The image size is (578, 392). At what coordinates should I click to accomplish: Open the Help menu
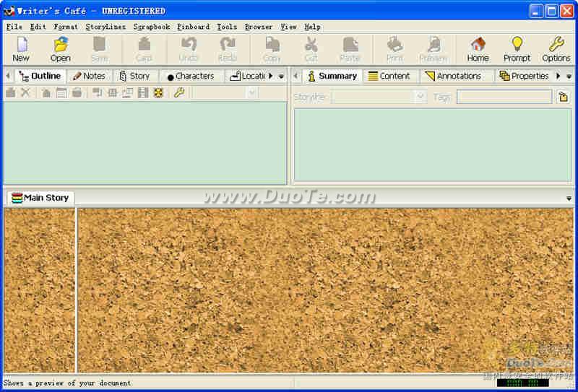312,27
